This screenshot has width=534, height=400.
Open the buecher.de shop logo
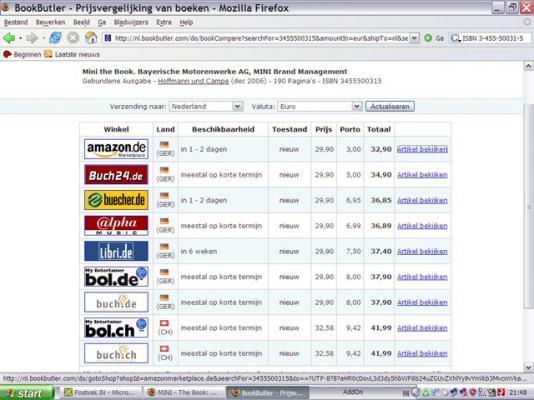[x=116, y=200]
